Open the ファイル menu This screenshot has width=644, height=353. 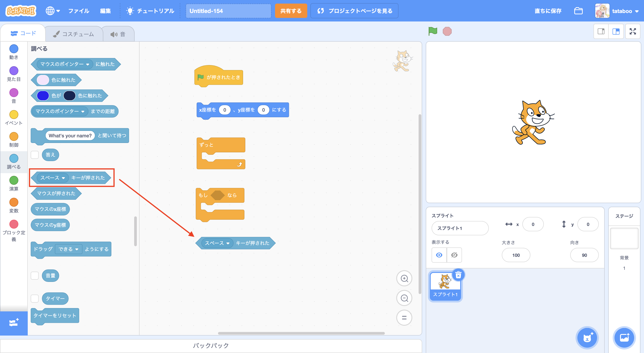(x=78, y=11)
